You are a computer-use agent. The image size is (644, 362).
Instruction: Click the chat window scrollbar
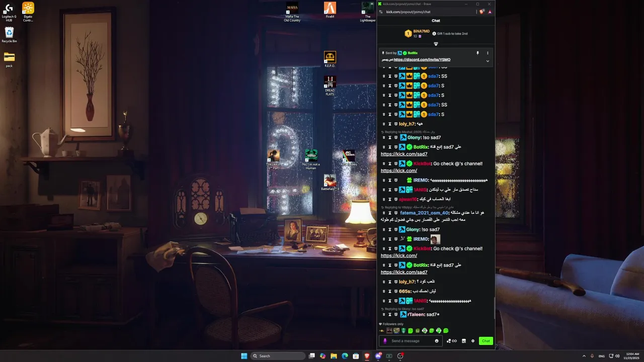(x=494, y=308)
